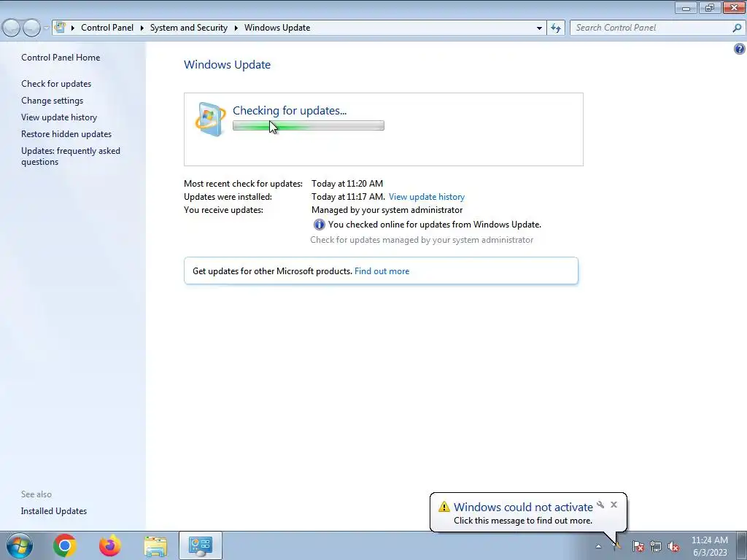Click the yellow warning icon in balloon
The width and height of the screenshot is (747, 560).
[444, 506]
